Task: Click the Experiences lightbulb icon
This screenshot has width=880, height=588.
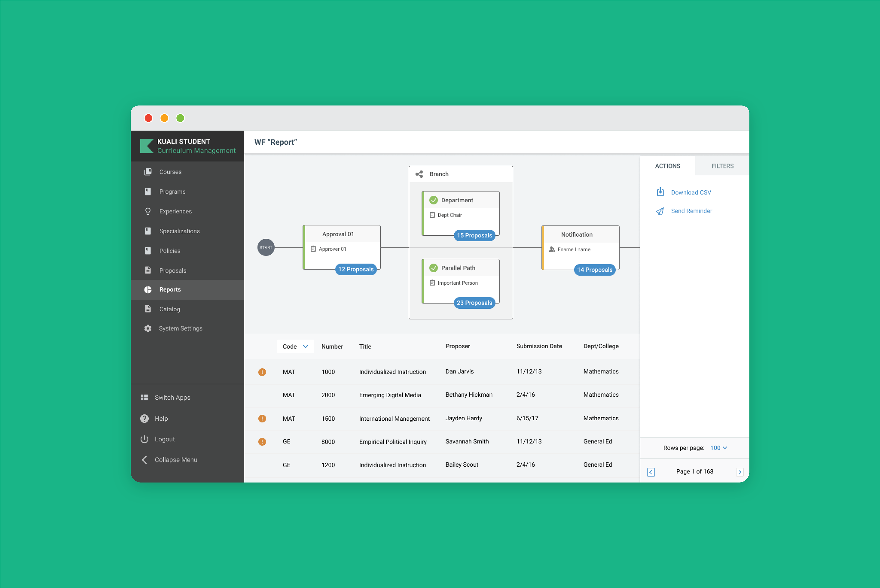Action: [148, 211]
